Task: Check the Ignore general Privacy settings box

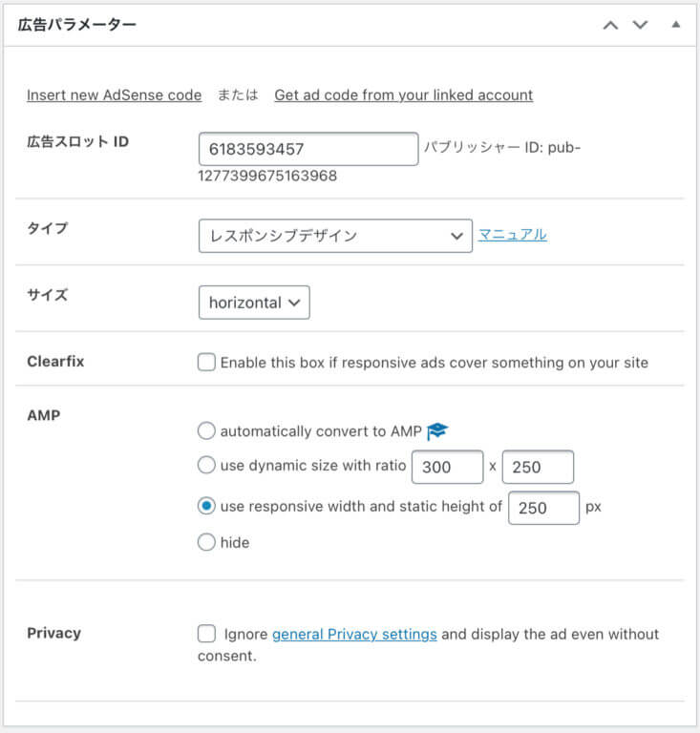Action: pyautogui.click(x=206, y=634)
